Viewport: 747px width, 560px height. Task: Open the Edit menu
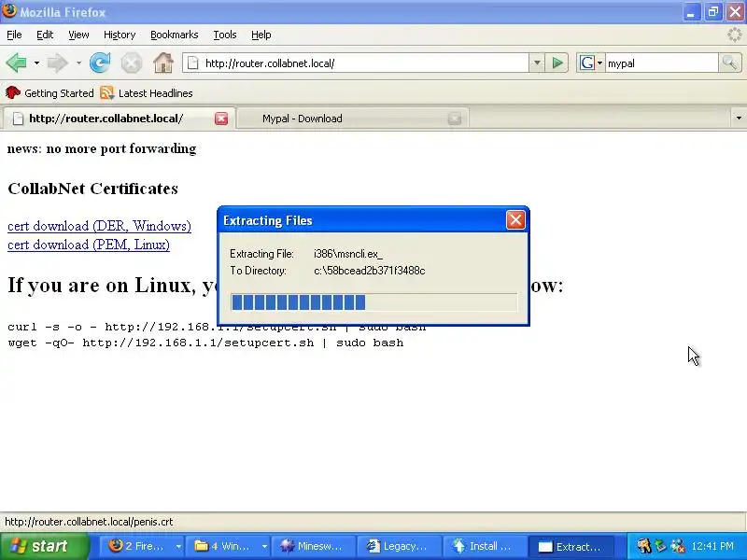45,35
